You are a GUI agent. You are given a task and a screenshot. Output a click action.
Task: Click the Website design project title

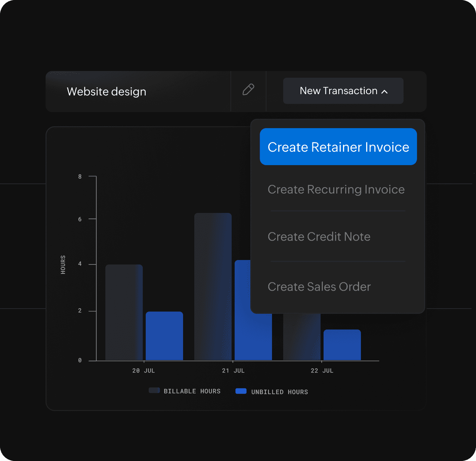(x=106, y=92)
